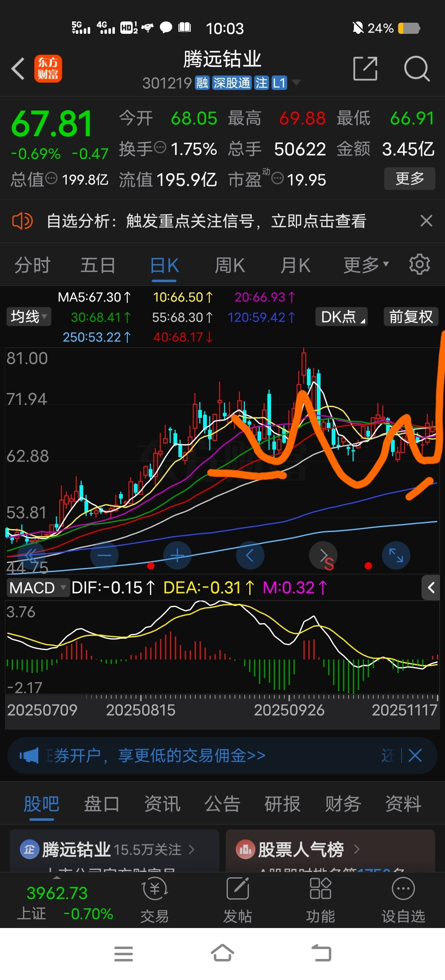Open the 资讯 tab

pos(162,804)
